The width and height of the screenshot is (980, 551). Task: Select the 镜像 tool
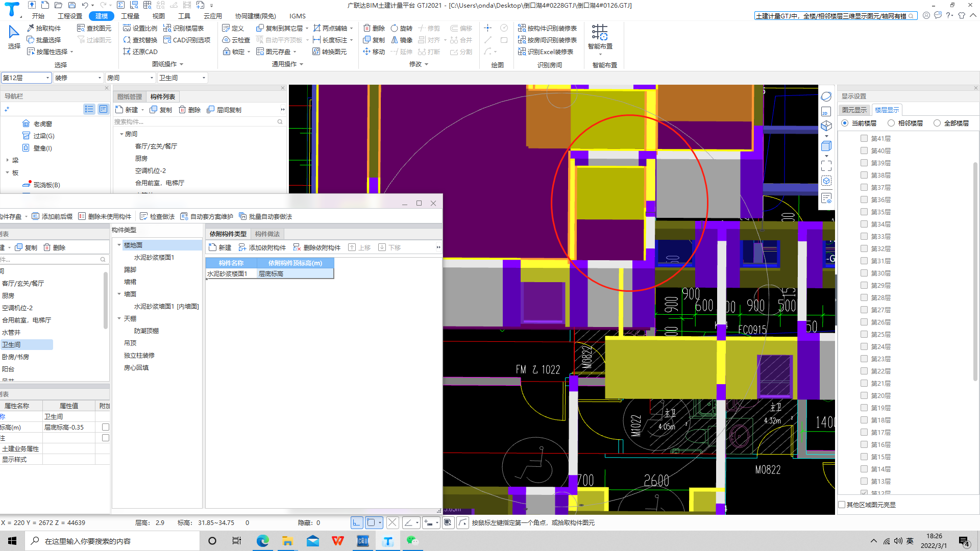(x=401, y=40)
